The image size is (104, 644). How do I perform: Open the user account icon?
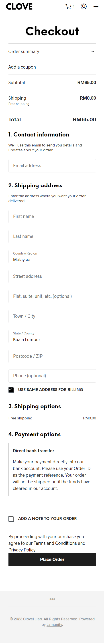coord(84,6)
